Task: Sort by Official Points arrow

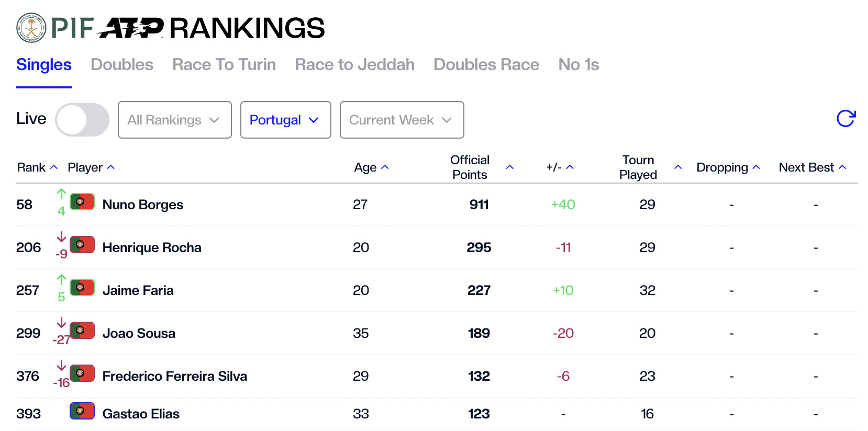Action: point(509,167)
